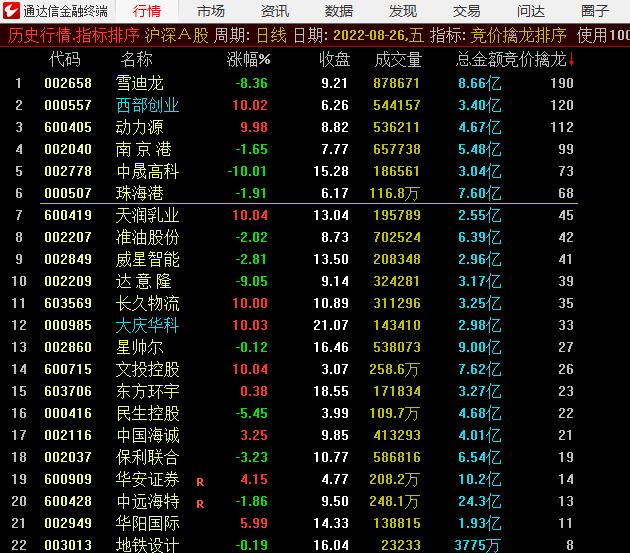Click the 190 竞价擒龙 value
630x553 pixels.
coord(562,83)
